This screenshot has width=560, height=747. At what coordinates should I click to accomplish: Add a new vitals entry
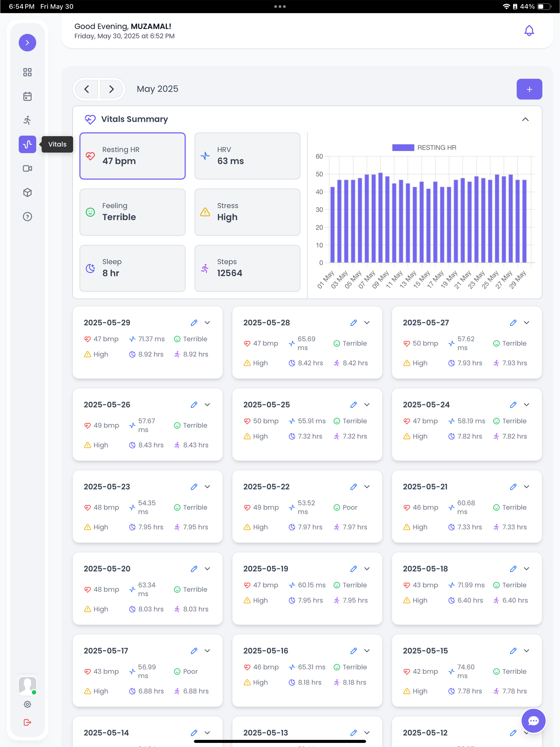[x=529, y=89]
